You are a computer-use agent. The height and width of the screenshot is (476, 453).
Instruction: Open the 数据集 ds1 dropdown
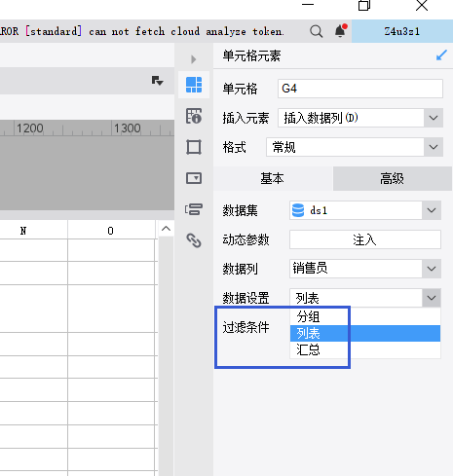point(432,210)
